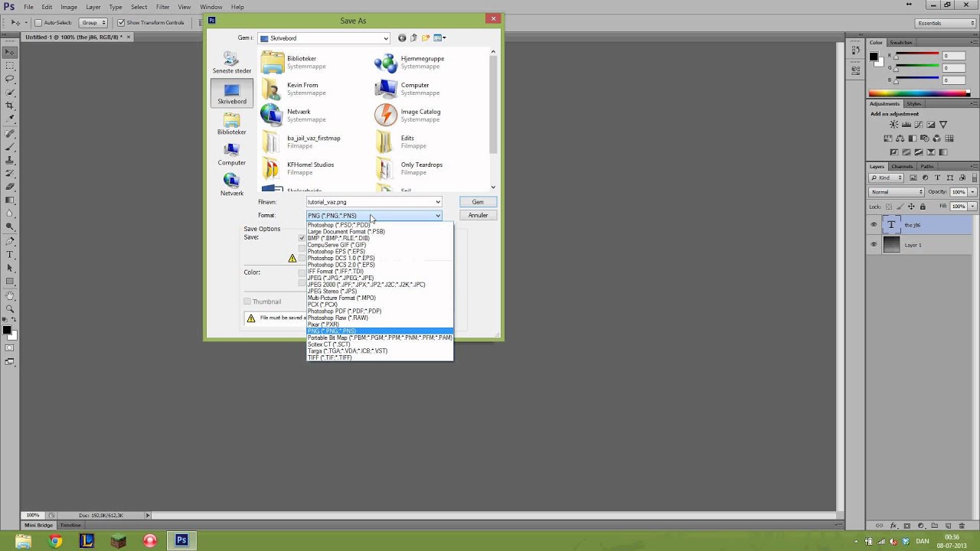Open the Opacity slider dropdown arrow

point(972,192)
